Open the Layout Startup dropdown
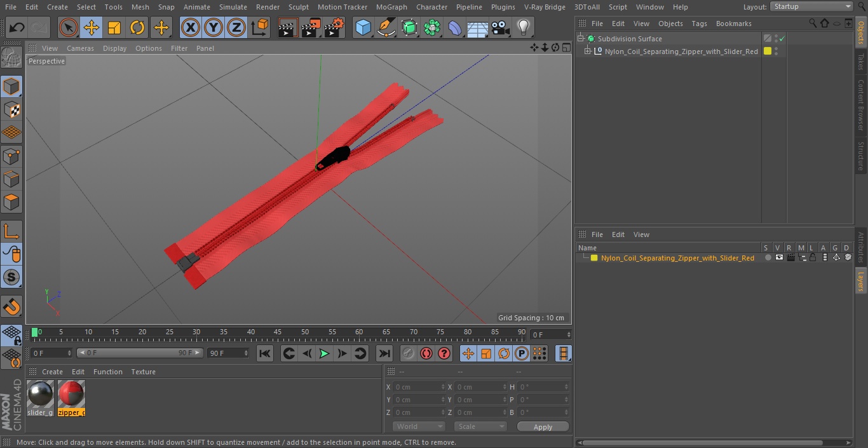 point(811,6)
